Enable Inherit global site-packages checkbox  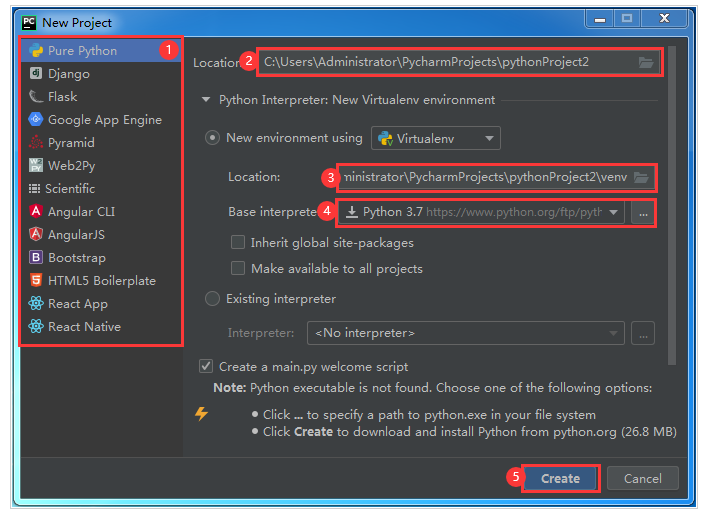coord(238,242)
